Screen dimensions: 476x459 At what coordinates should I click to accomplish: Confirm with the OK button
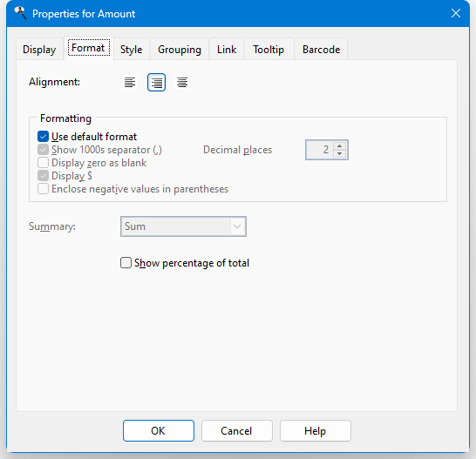159,430
